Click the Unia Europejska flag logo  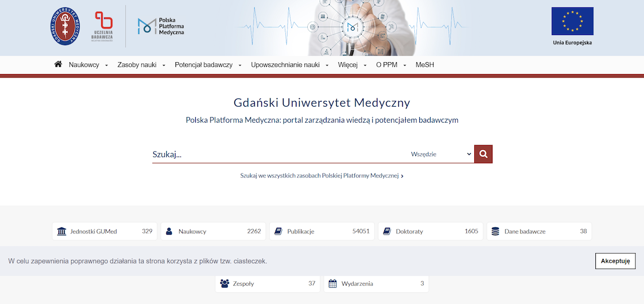point(572,26)
